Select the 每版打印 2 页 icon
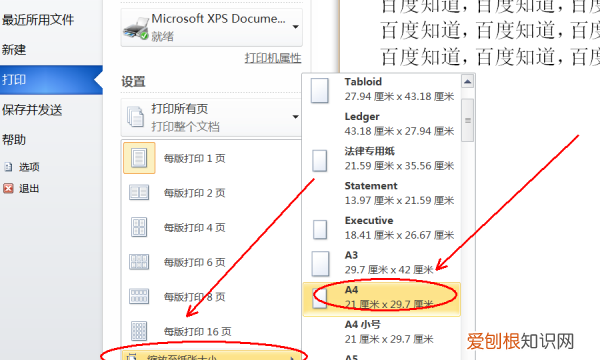The height and width of the screenshot is (360, 600). click(x=139, y=192)
